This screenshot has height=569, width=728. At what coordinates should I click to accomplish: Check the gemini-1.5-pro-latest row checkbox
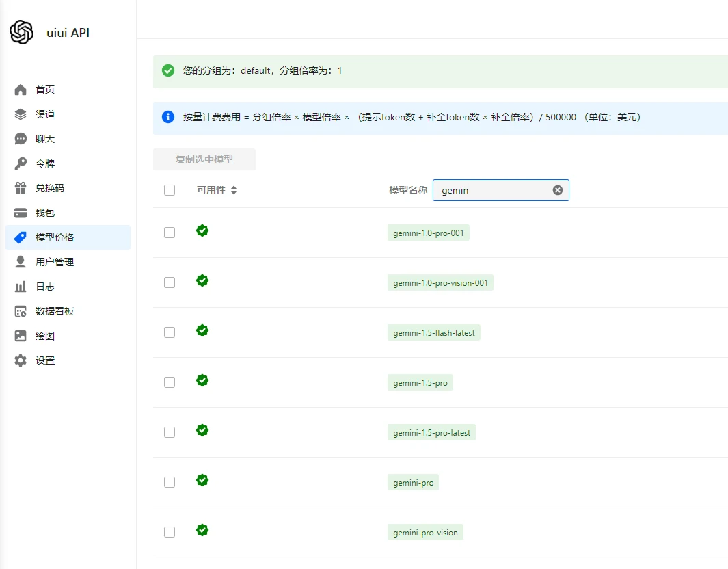[170, 432]
